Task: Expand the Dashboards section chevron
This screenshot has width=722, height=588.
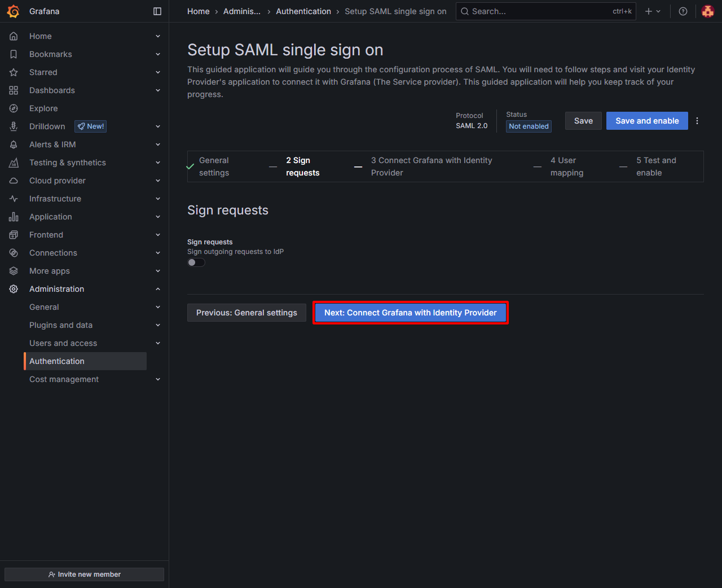Action: 158,90
